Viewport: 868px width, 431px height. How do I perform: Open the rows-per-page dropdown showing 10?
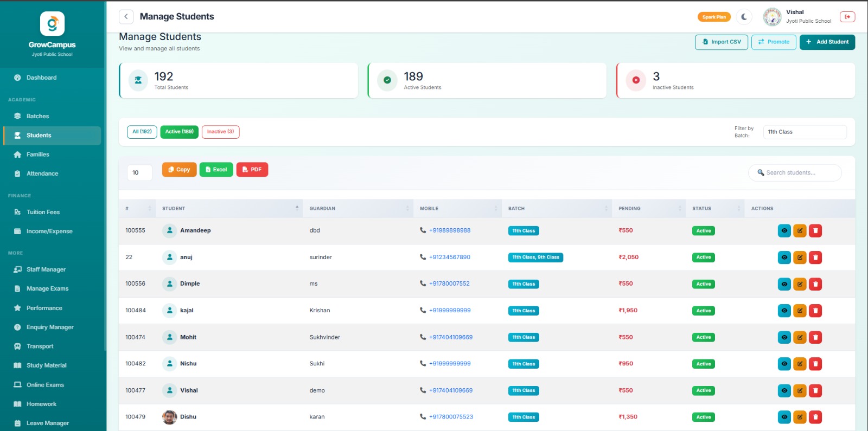(139, 173)
